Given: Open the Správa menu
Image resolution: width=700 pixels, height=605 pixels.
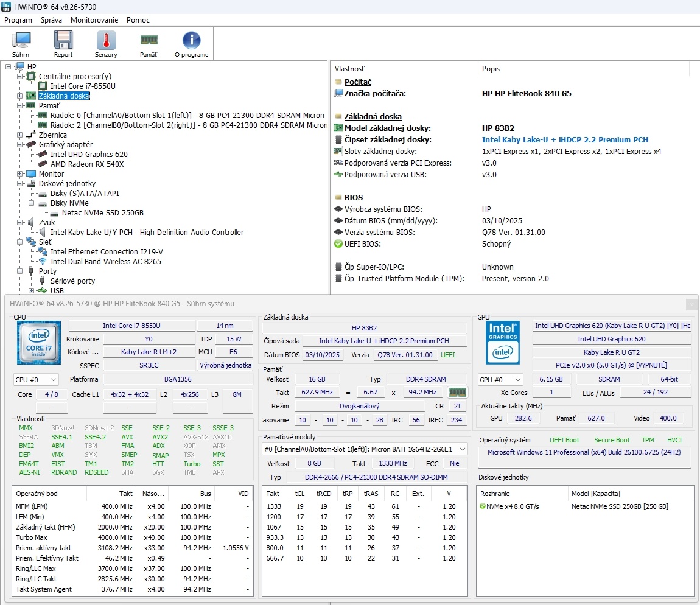Looking at the screenshot, I should (51, 20).
